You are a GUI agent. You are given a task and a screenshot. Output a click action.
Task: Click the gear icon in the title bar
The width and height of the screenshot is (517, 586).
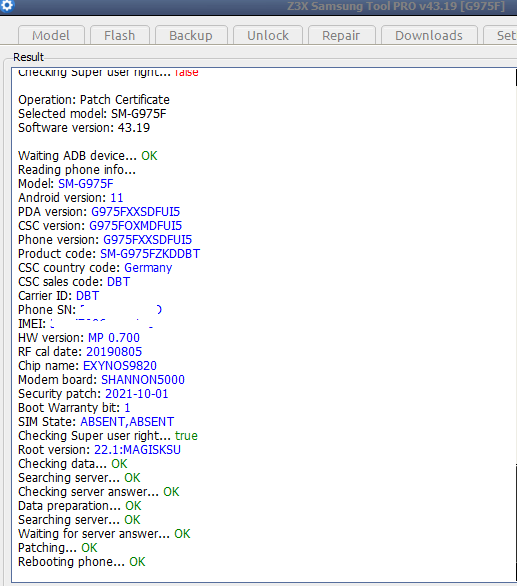tap(6, 6)
